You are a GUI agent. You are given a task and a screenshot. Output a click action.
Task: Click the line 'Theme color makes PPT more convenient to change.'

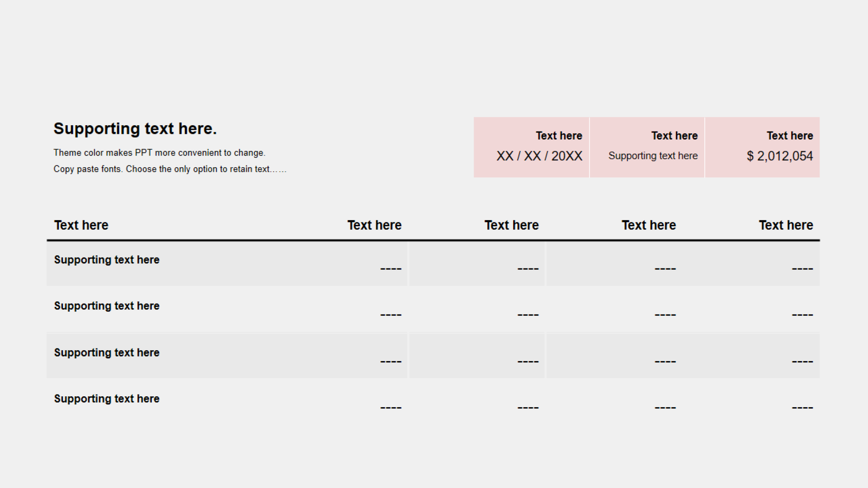coord(160,153)
